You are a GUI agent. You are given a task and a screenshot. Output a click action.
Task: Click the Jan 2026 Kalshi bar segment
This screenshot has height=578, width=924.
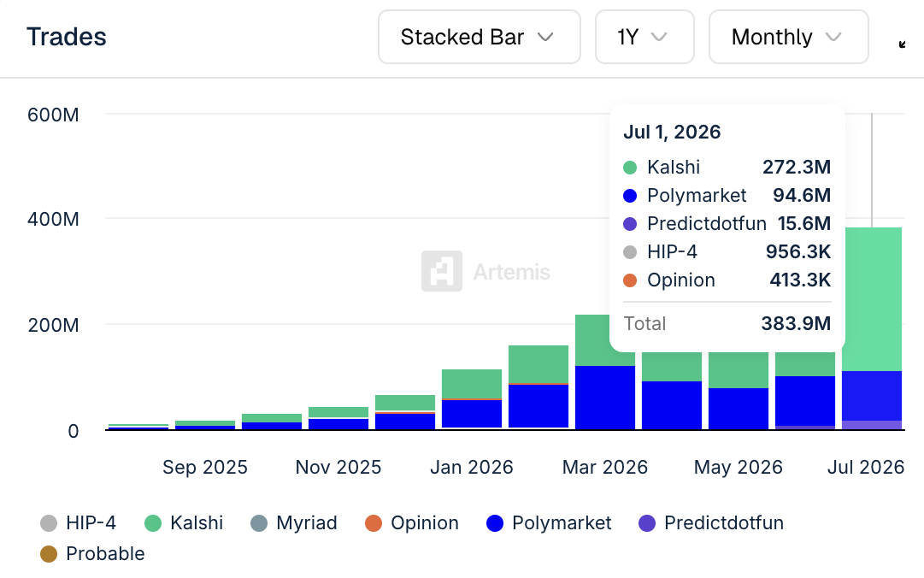point(472,384)
